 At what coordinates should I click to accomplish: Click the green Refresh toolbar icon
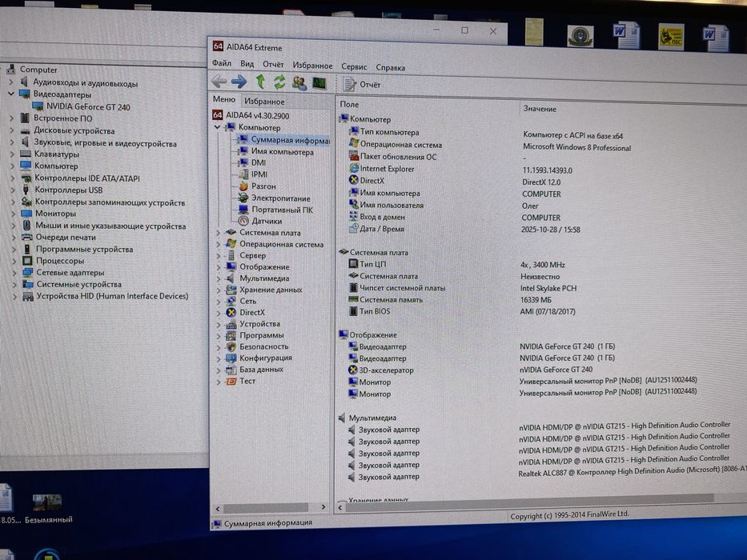click(x=279, y=82)
